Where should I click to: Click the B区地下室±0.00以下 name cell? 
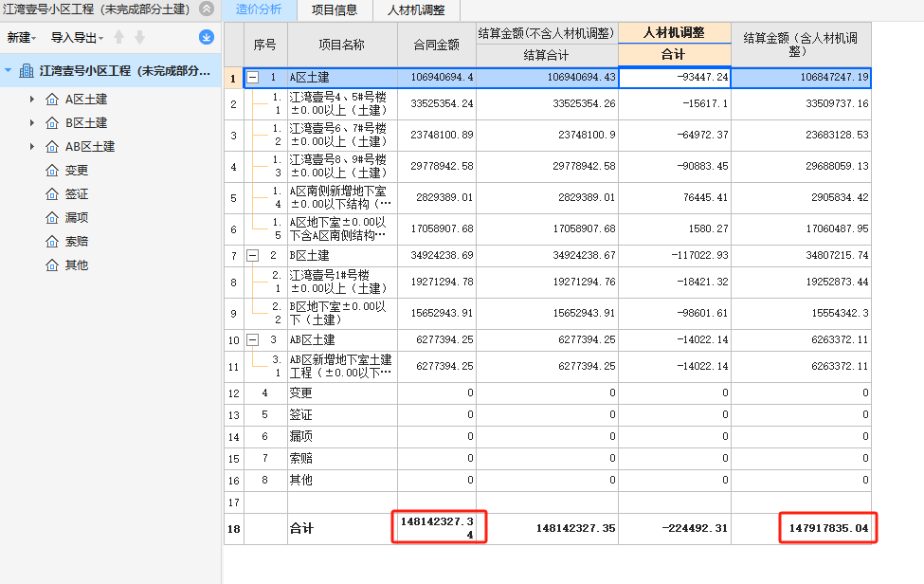pos(342,313)
